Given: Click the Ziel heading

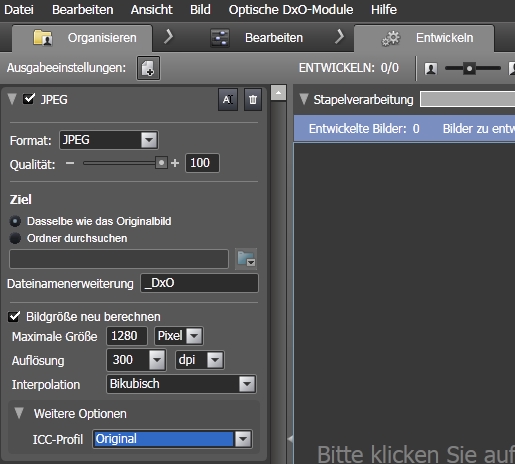Looking at the screenshot, I should (x=21, y=199).
